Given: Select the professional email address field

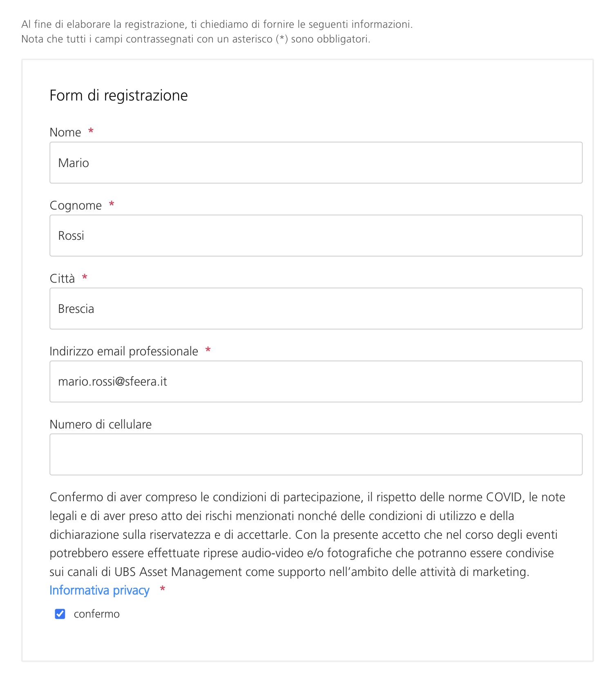Looking at the screenshot, I should click(x=316, y=382).
